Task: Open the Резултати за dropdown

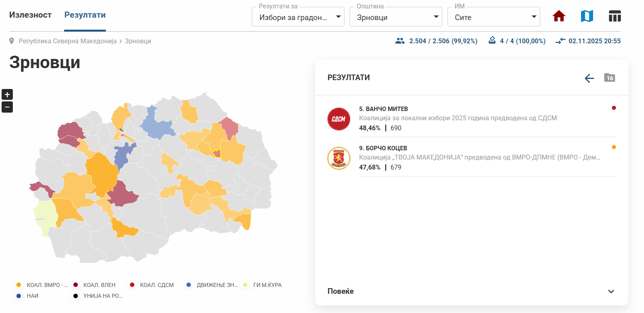Action: (298, 17)
